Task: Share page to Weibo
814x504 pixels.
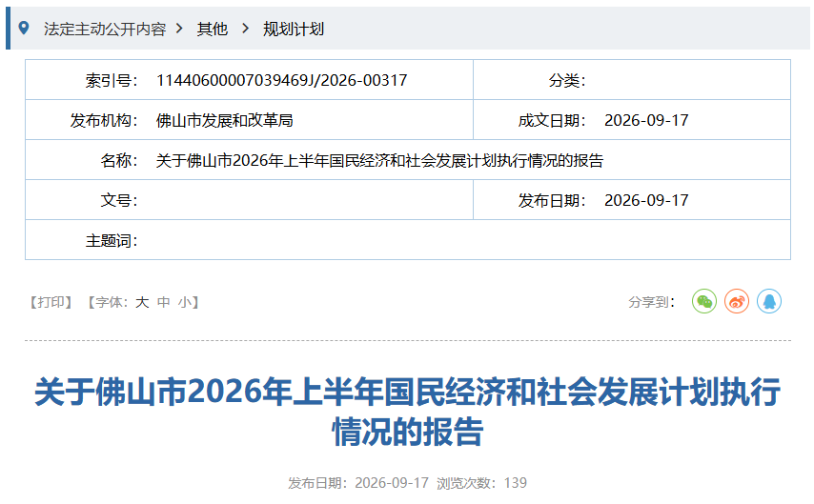Action: click(x=737, y=301)
